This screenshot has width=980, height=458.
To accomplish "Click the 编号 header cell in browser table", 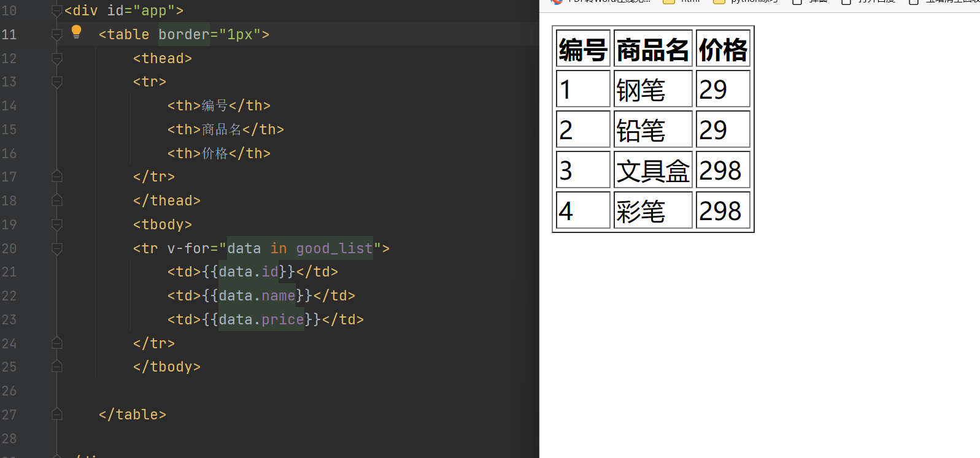I will [583, 48].
